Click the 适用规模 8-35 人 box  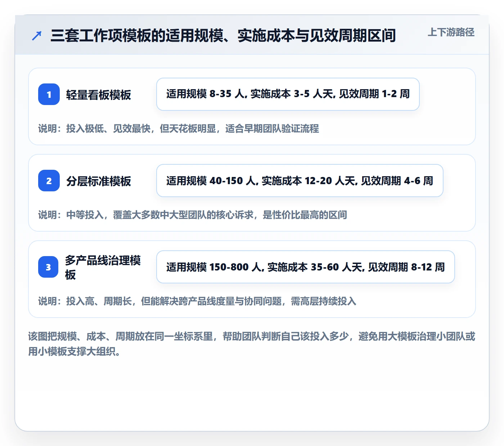point(288,94)
